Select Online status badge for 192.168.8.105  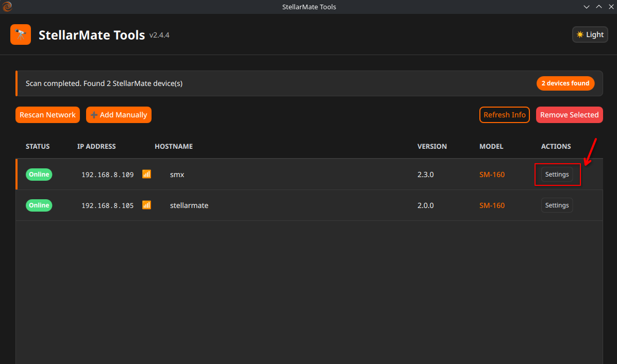pyautogui.click(x=39, y=205)
